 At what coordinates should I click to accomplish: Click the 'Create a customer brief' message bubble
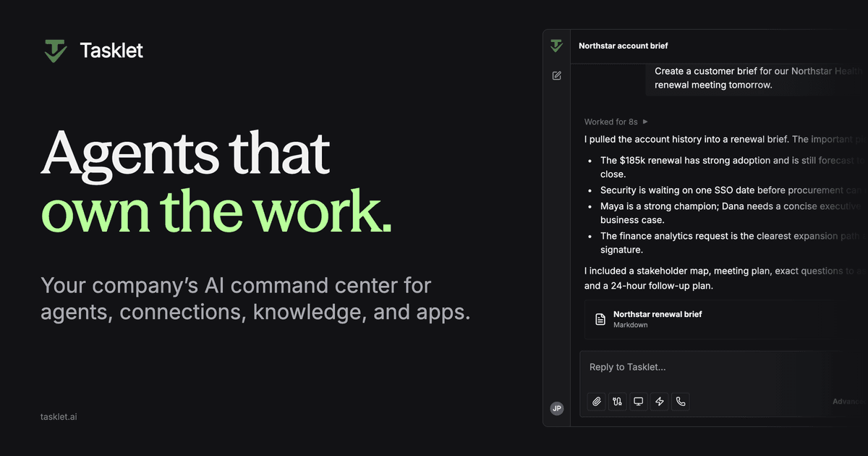pos(757,78)
